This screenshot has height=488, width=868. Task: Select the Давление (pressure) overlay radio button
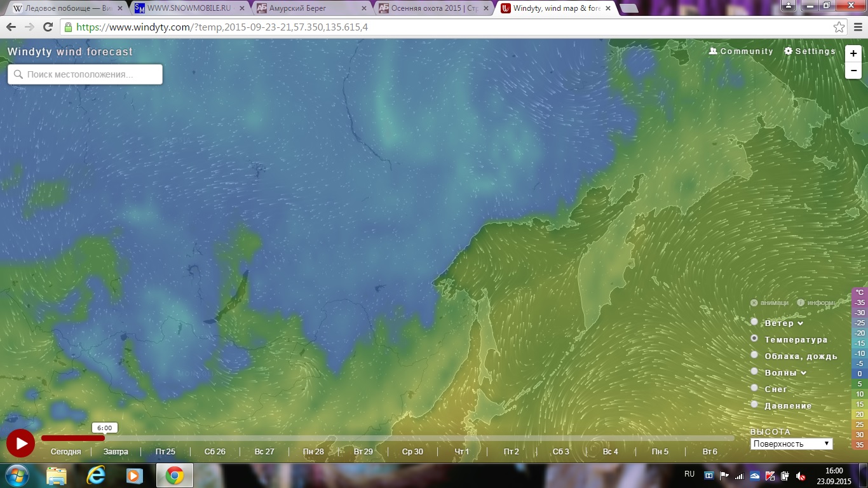pyautogui.click(x=754, y=405)
